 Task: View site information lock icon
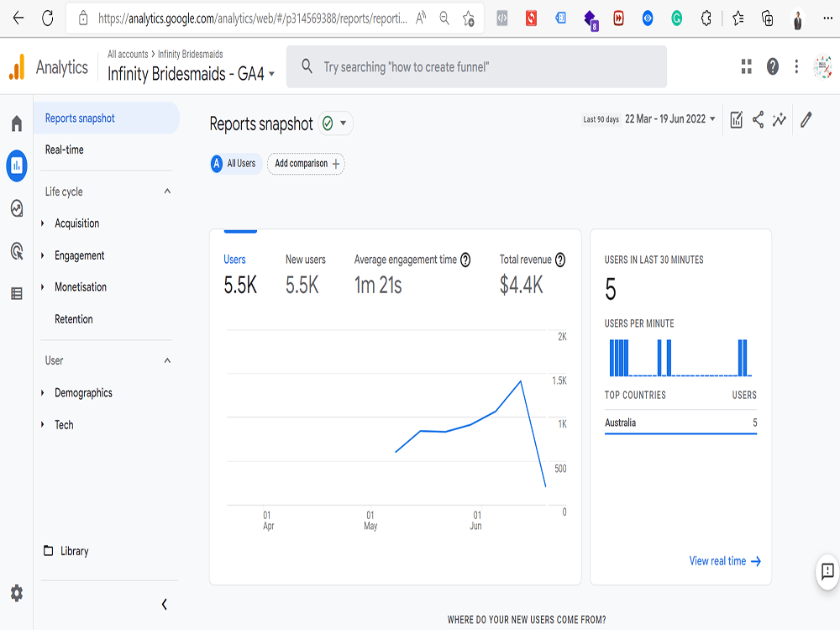83,18
